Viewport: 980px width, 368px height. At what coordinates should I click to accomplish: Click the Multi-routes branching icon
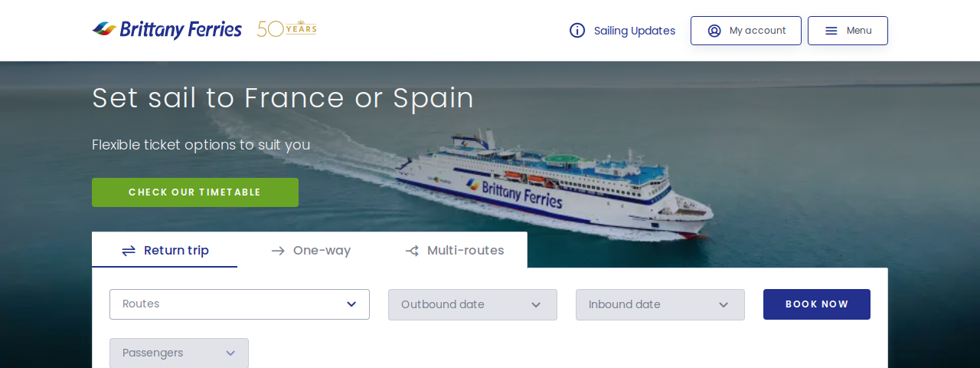coord(412,251)
